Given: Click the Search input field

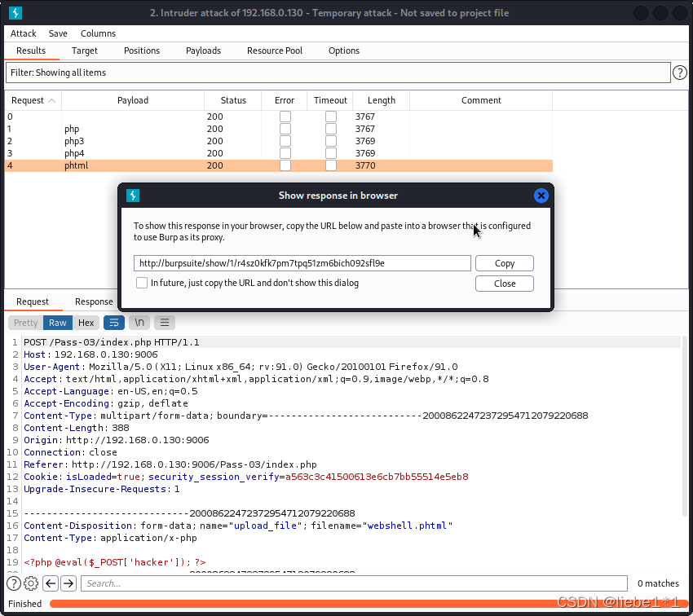Looking at the screenshot, I should (354, 583).
